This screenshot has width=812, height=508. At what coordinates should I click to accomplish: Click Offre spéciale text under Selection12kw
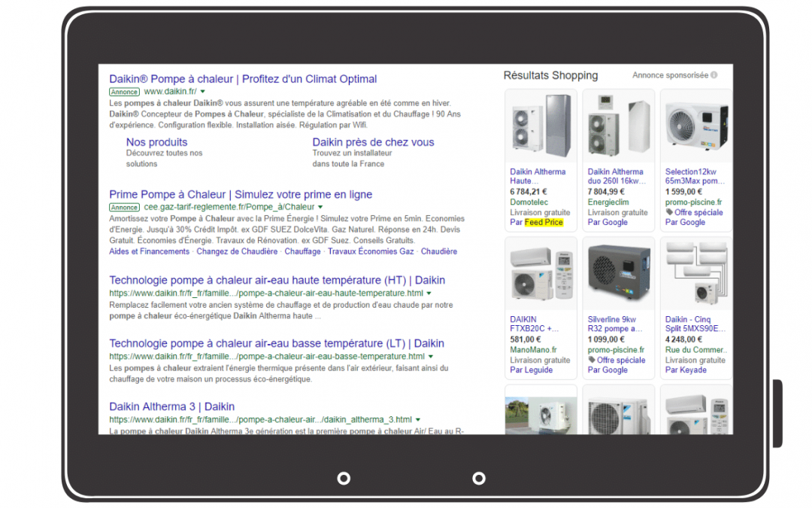tap(698, 212)
